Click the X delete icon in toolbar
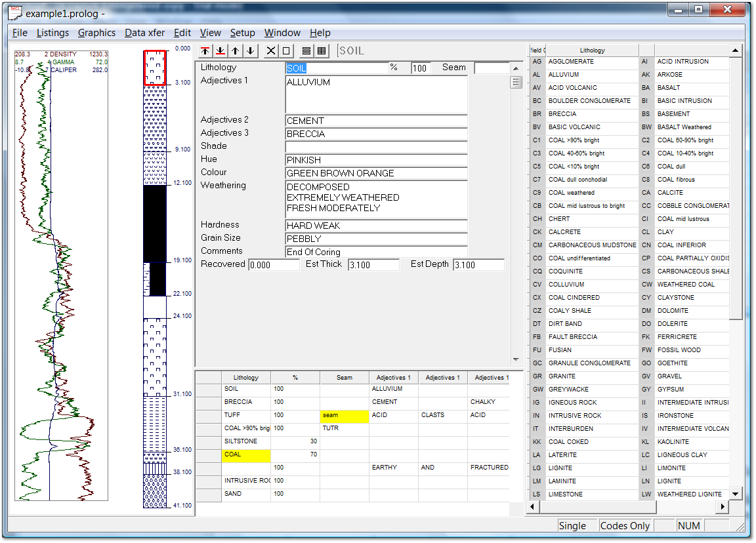Viewport: 756px width, 543px height. point(271,51)
